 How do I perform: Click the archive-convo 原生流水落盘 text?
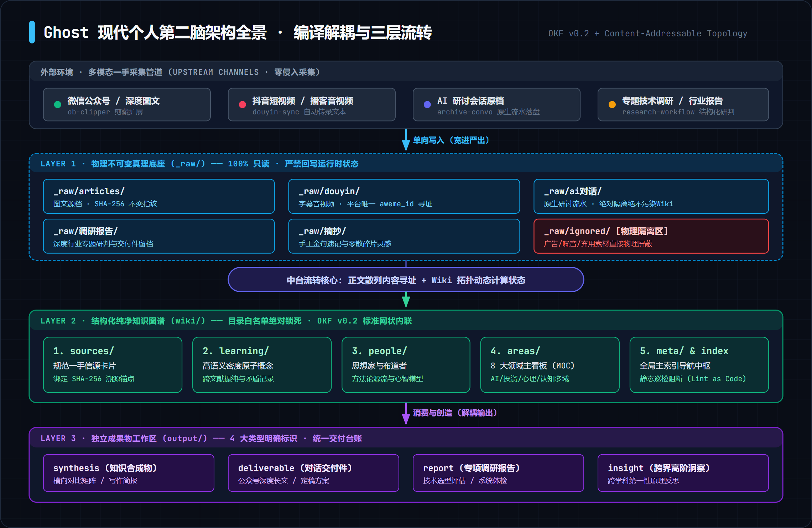[489, 112]
